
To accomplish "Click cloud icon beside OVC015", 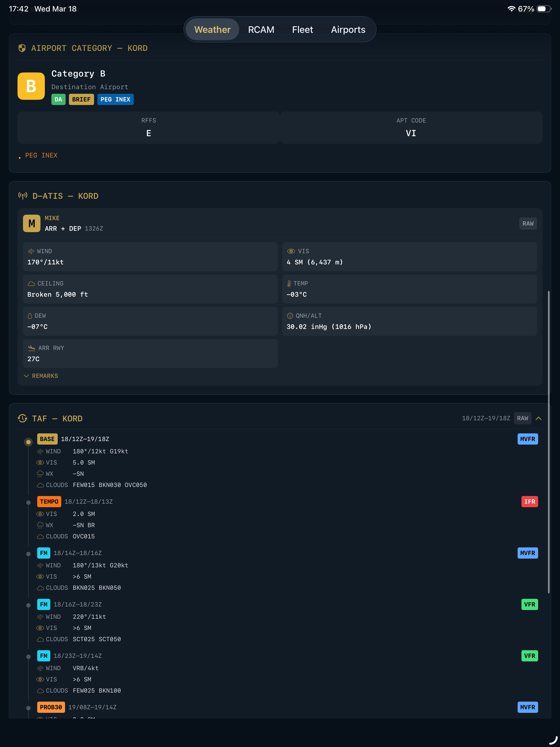I will [40, 536].
